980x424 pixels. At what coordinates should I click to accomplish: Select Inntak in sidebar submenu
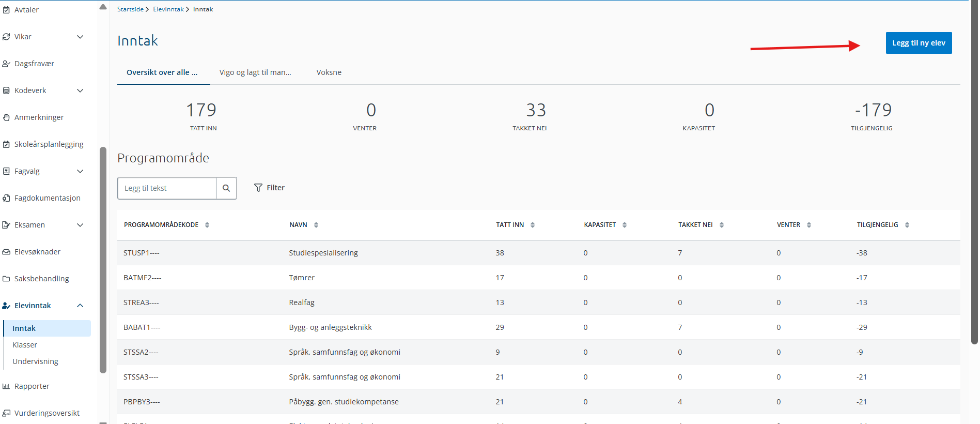click(x=47, y=328)
